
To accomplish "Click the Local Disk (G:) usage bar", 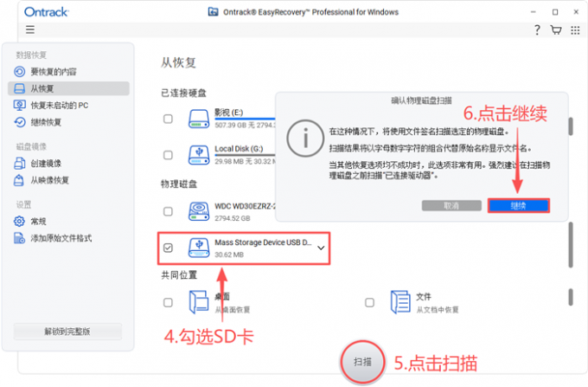I will [245, 155].
